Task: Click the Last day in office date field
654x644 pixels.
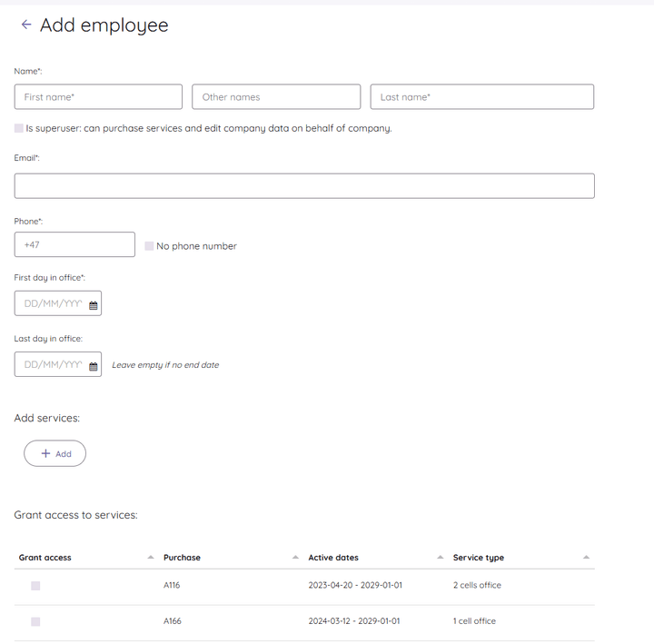Action: pos(53,365)
